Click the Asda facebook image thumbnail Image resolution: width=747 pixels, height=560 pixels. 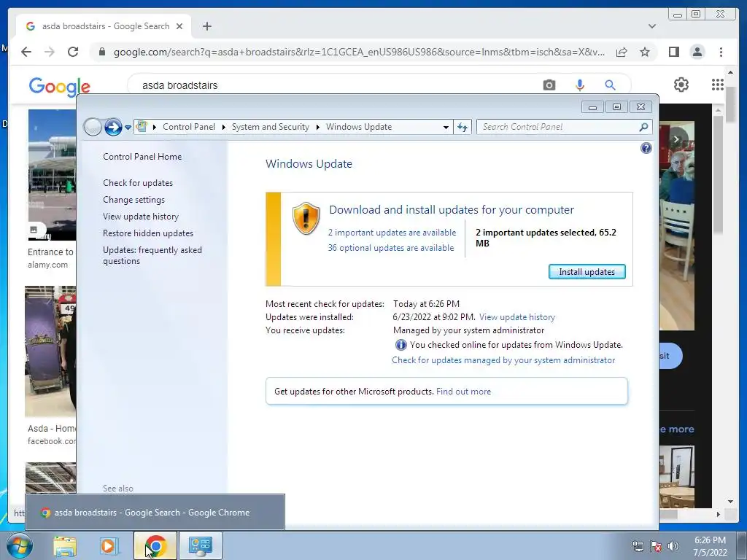pyautogui.click(x=50, y=351)
